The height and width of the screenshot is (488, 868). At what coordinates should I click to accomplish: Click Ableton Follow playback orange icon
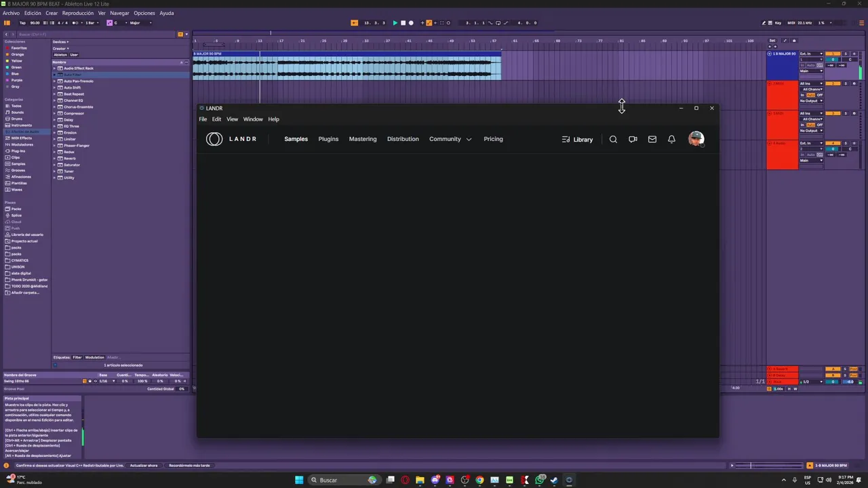pyautogui.click(x=354, y=23)
